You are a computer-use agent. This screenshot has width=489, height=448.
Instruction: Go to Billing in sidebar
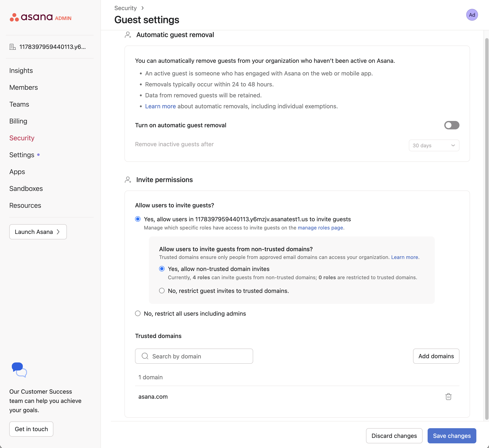tap(18, 121)
